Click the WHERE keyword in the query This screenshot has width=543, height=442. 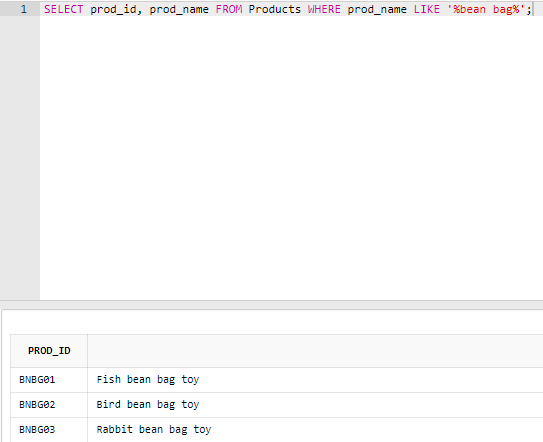pyautogui.click(x=324, y=9)
